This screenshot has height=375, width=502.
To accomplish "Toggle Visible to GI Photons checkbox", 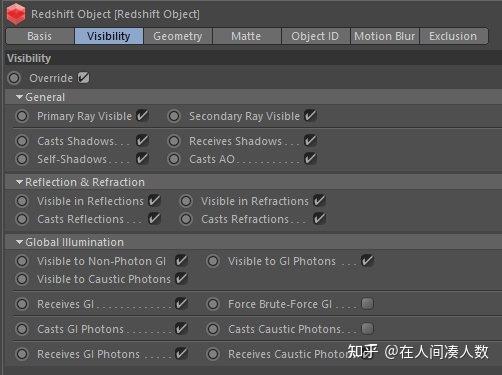I will click(367, 261).
